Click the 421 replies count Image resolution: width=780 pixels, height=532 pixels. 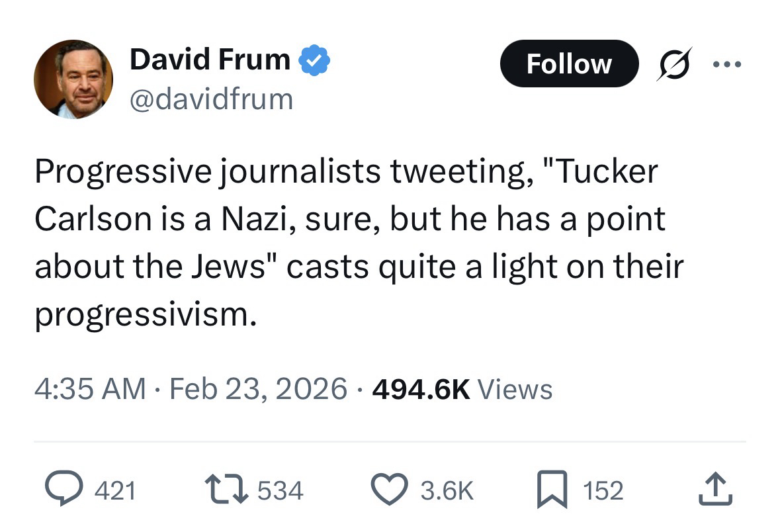click(116, 491)
